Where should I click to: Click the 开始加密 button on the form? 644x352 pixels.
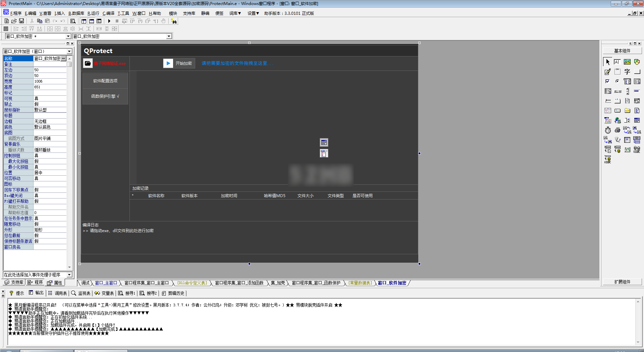pyautogui.click(x=179, y=63)
